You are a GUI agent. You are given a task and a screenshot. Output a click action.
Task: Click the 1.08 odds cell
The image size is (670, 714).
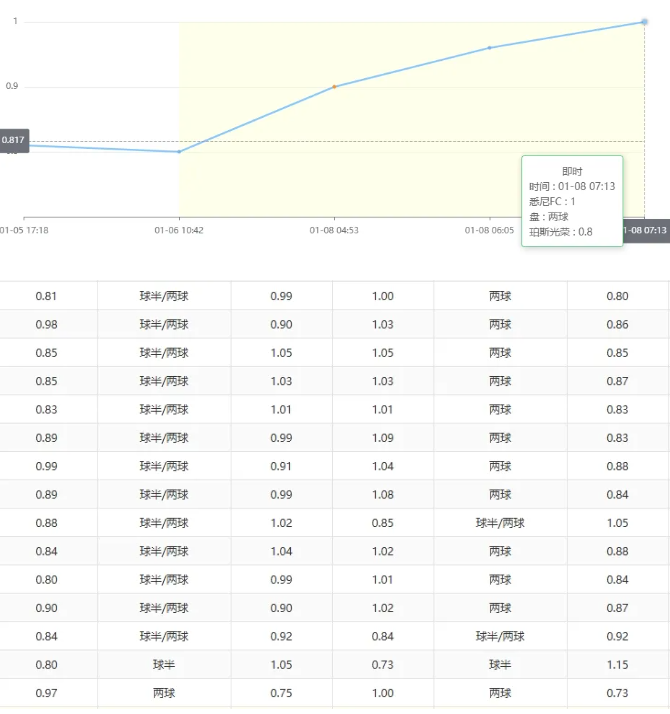point(383,495)
